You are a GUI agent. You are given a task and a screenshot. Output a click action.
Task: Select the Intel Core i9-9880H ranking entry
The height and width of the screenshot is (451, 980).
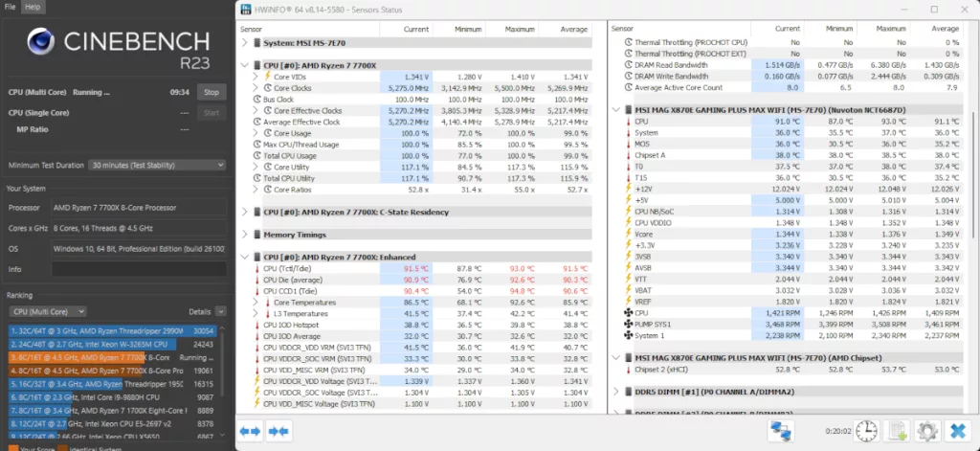113,396
